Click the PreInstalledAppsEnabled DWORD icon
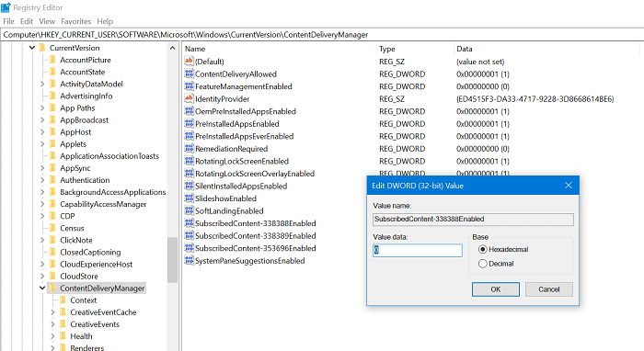The image size is (644, 351). pos(189,123)
